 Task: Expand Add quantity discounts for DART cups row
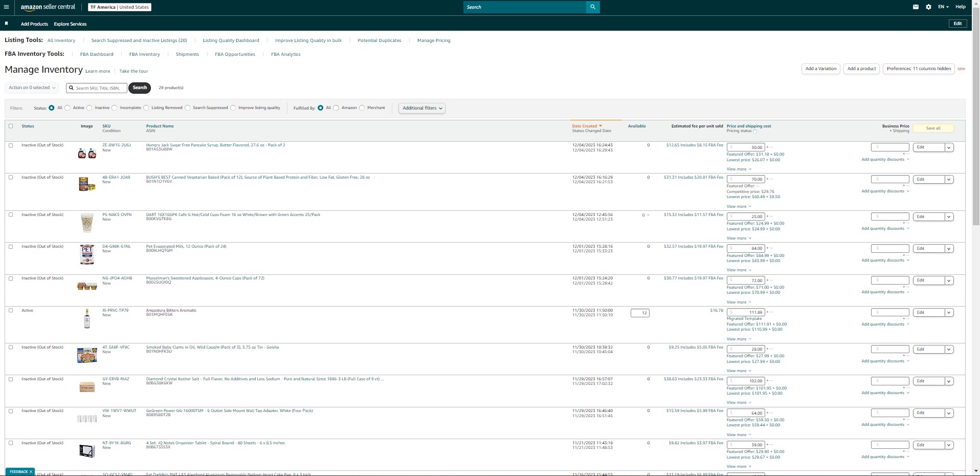885,229
